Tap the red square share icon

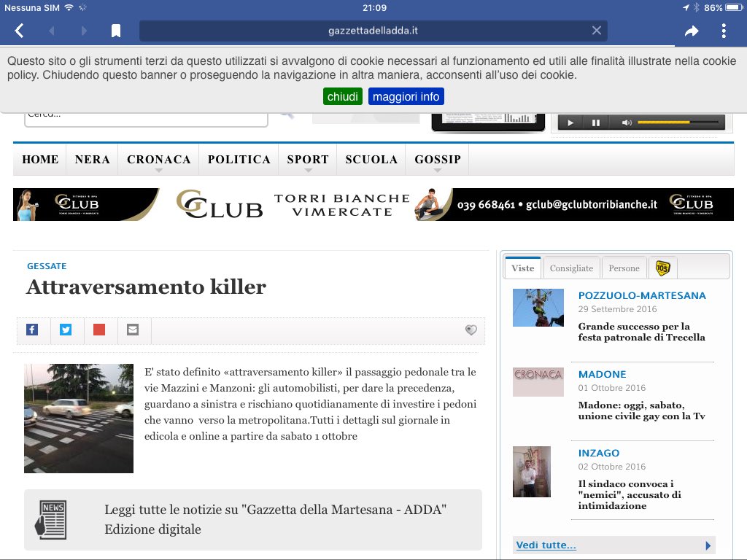[x=99, y=330]
